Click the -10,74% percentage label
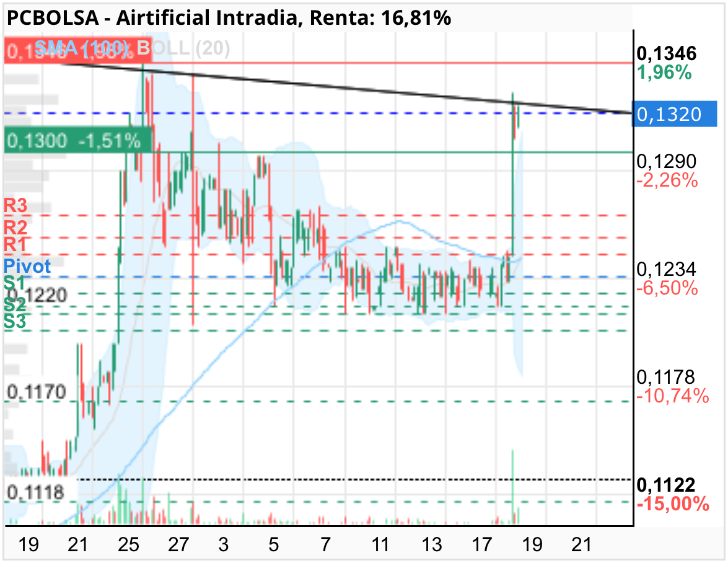The image size is (728, 563). click(x=672, y=396)
